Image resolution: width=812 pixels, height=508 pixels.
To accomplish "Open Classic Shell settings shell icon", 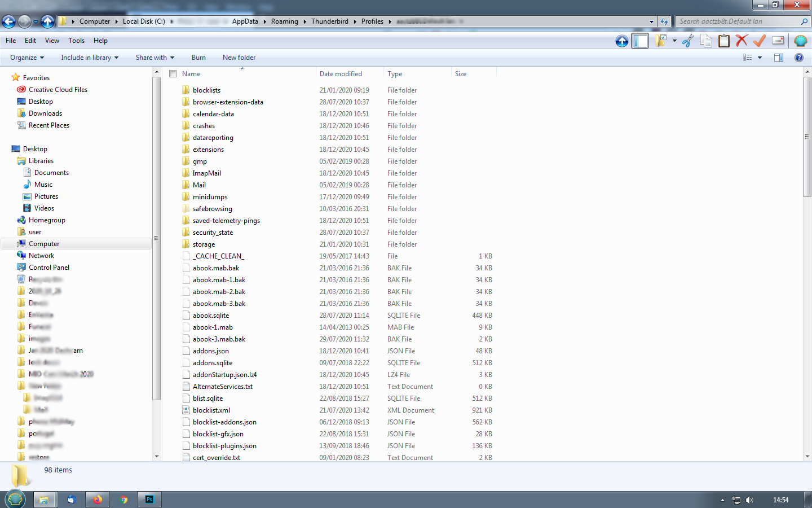I will click(800, 41).
